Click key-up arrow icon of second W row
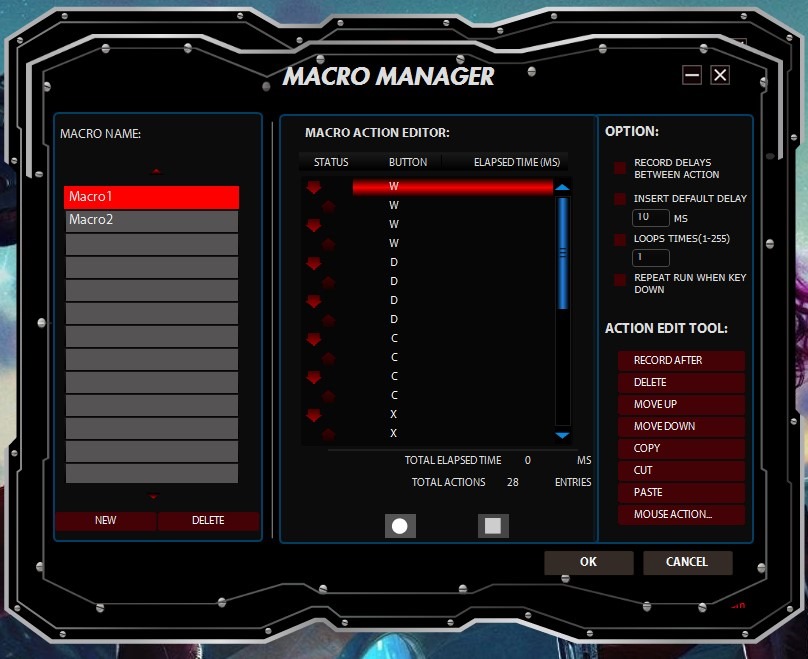Viewport: 808px width, 659px height. (x=328, y=206)
